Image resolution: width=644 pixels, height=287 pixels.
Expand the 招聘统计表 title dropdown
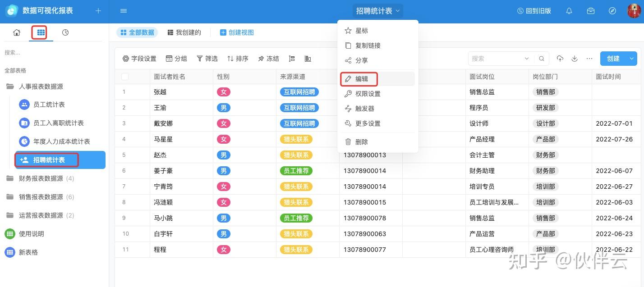378,11
